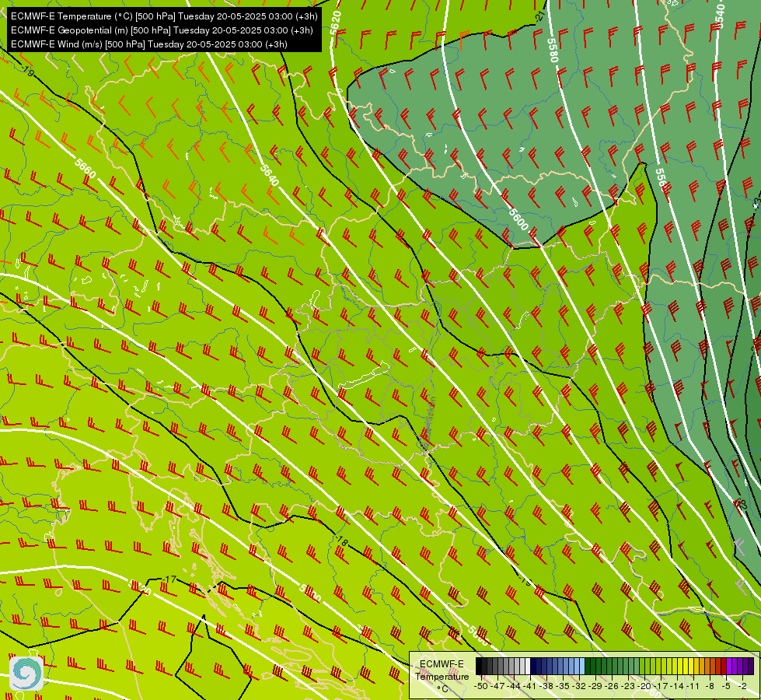The image size is (761, 700).
Task: Click the 5580 geopotential contour label
Action: 553,50
